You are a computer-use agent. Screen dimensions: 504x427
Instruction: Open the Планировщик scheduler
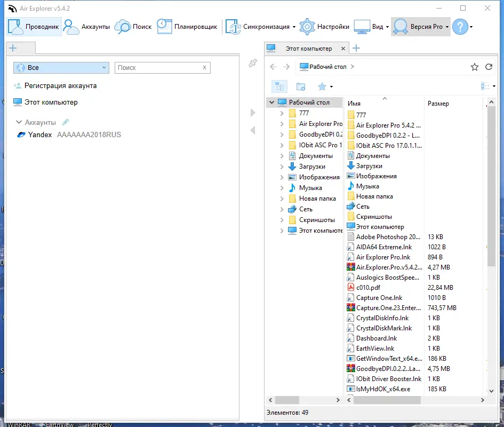187,27
